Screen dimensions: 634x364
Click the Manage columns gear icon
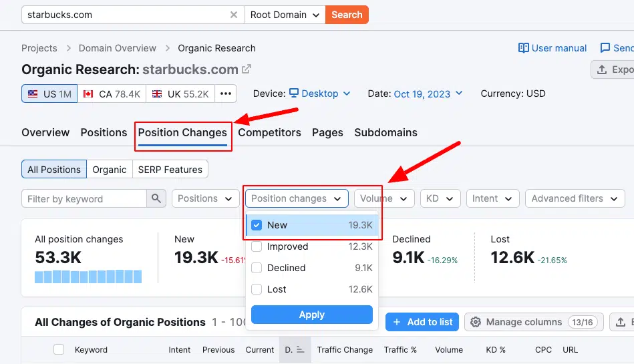click(x=476, y=322)
